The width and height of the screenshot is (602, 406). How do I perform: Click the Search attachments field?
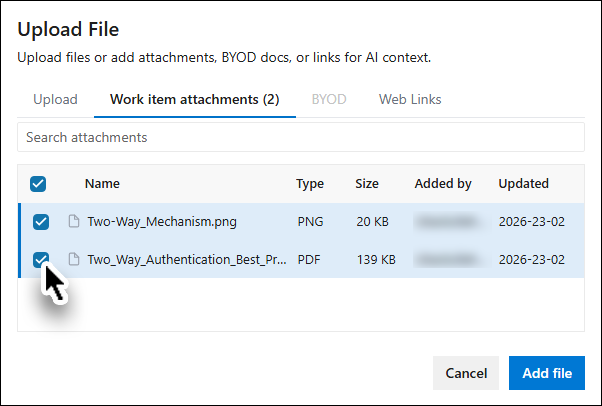pyautogui.click(x=301, y=137)
